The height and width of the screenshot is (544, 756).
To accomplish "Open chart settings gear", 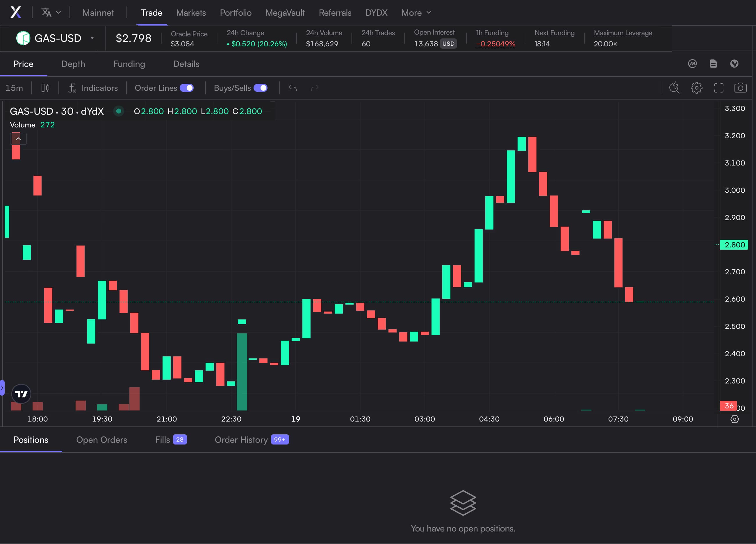I will [x=696, y=88].
